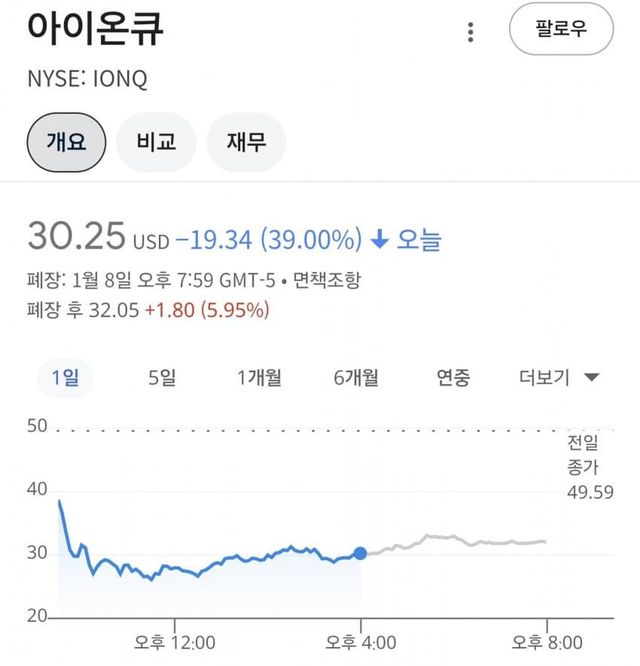The height and width of the screenshot is (666, 640).
Task: Click the dropdown arrow beside 더보기
Action: (591, 378)
